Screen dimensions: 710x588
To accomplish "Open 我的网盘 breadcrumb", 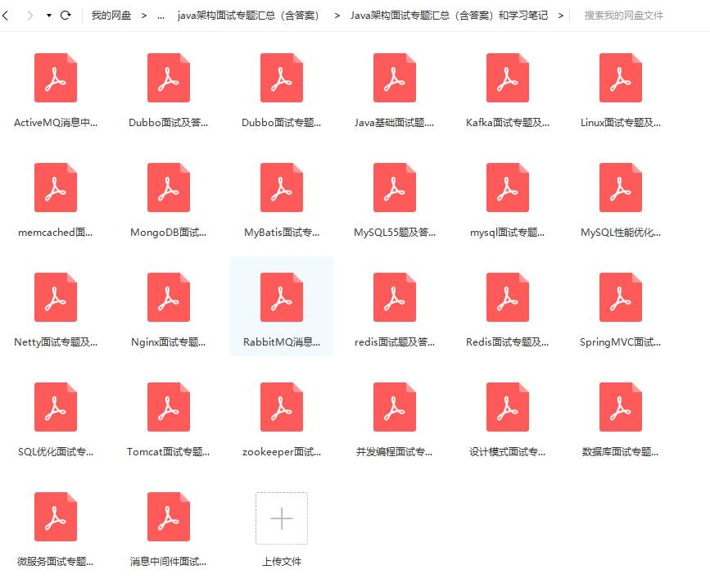I will click(x=111, y=16).
